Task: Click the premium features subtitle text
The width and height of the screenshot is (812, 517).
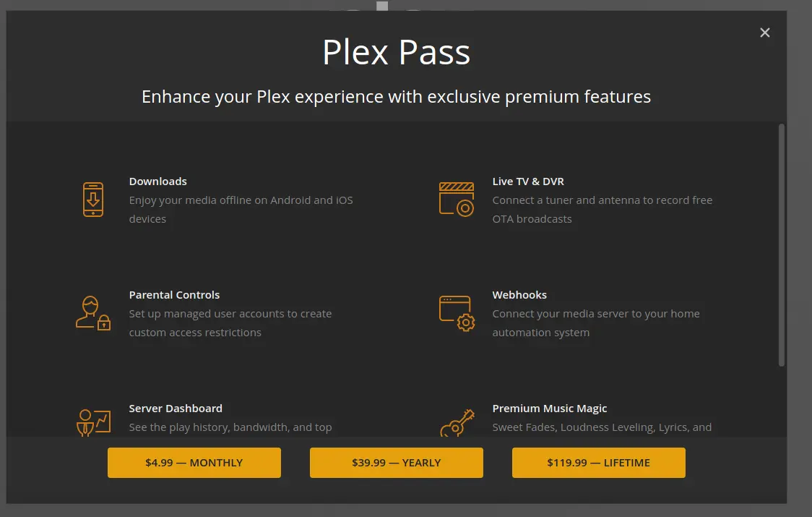Action: click(x=396, y=96)
